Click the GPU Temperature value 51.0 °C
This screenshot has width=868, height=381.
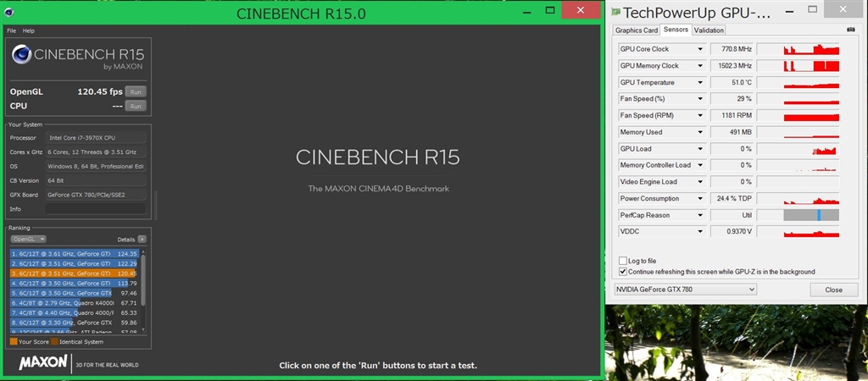click(x=732, y=82)
